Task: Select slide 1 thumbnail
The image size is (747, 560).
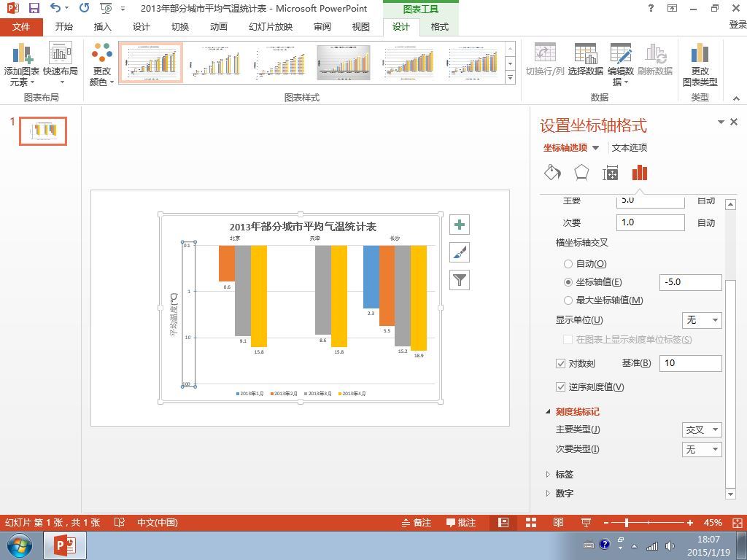Action: click(x=43, y=131)
